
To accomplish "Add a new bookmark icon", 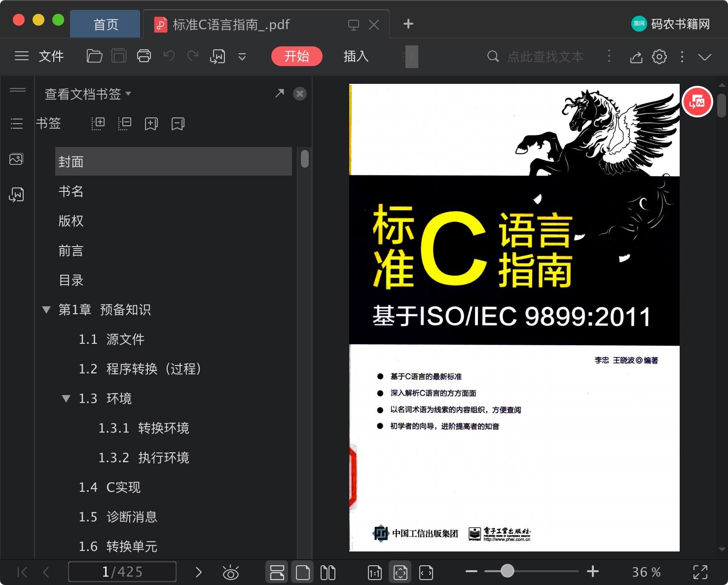I will (151, 124).
